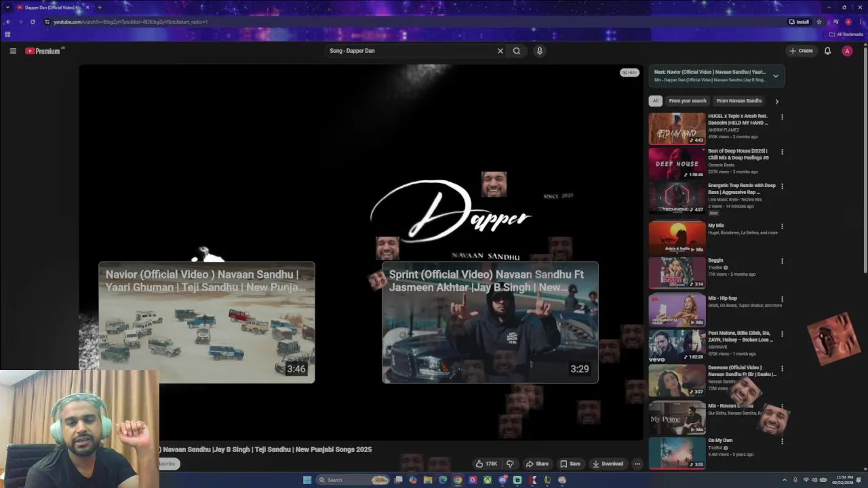
Task: Open options for Post Malone mix
Action: point(782,334)
